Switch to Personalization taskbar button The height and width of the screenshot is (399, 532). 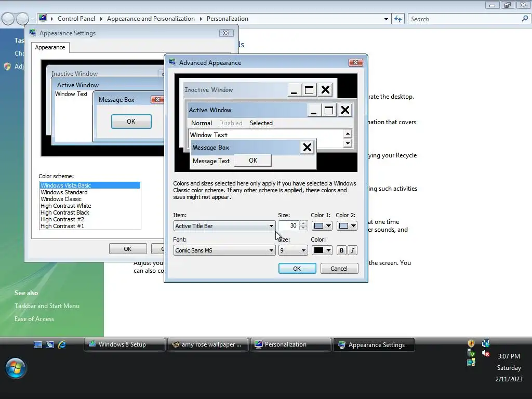pyautogui.click(x=291, y=344)
